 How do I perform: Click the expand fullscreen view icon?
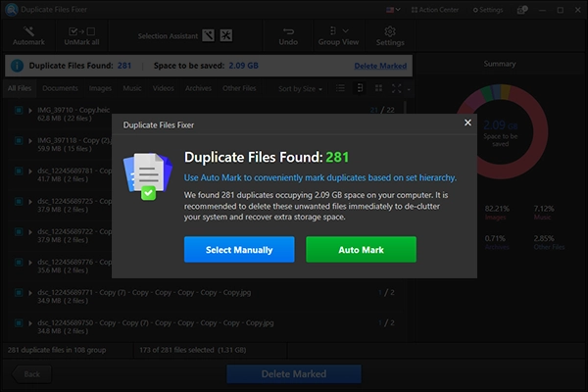coord(396,88)
